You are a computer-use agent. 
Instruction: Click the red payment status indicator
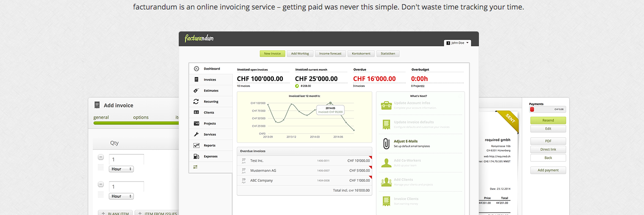pos(533,109)
